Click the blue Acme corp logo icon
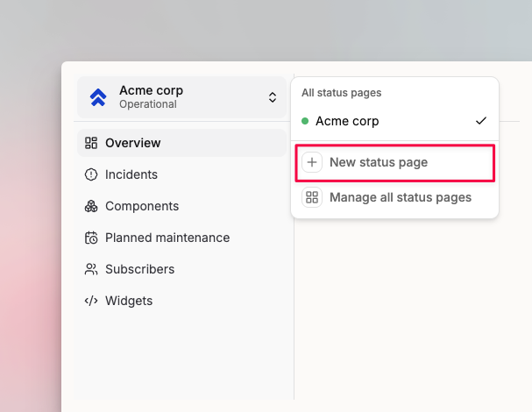The height and width of the screenshot is (412, 532). click(x=98, y=97)
